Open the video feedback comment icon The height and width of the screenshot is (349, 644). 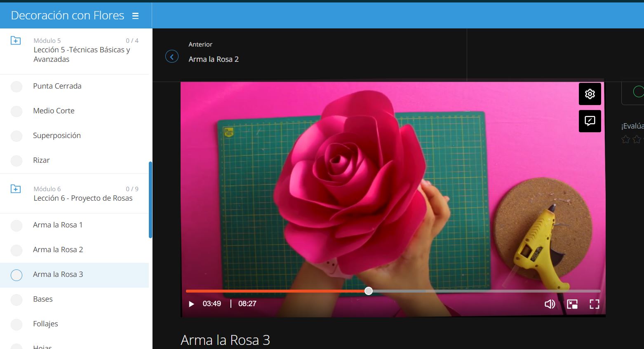pos(590,121)
